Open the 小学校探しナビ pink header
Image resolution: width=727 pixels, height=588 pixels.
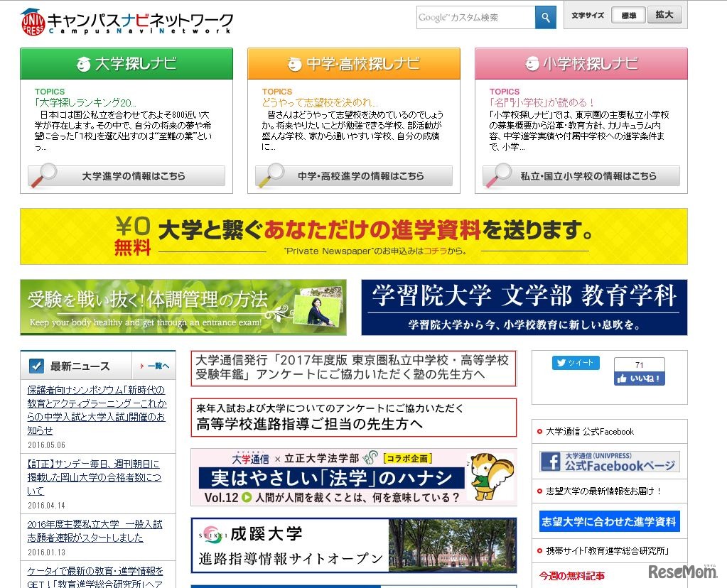click(581, 63)
